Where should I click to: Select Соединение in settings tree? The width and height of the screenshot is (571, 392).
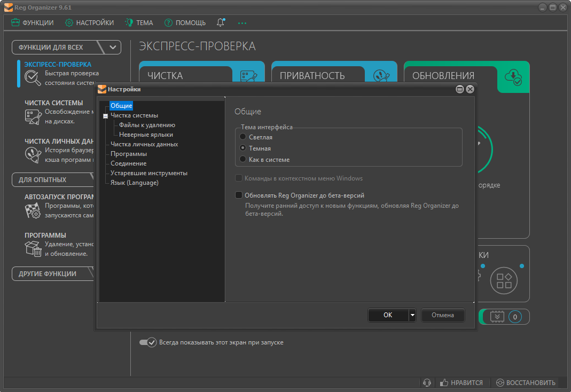129,163
